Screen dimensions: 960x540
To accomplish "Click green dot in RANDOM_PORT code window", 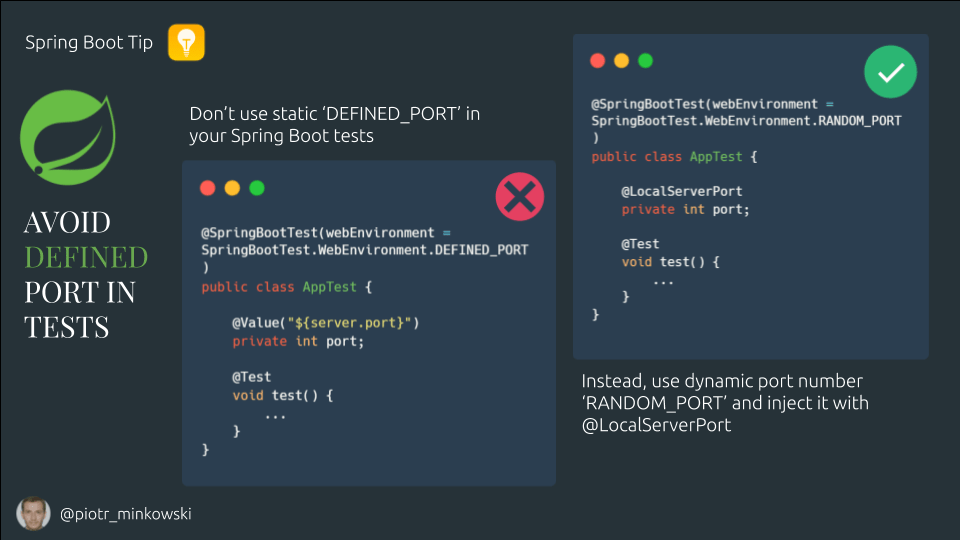I will click(645, 61).
